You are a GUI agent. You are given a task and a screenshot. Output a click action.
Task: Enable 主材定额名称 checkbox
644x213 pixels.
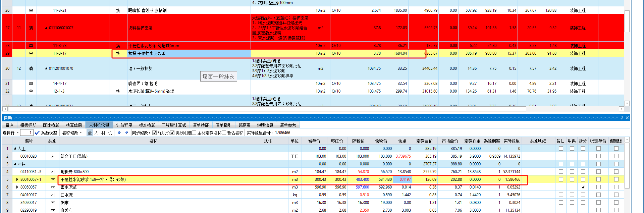click(194, 133)
